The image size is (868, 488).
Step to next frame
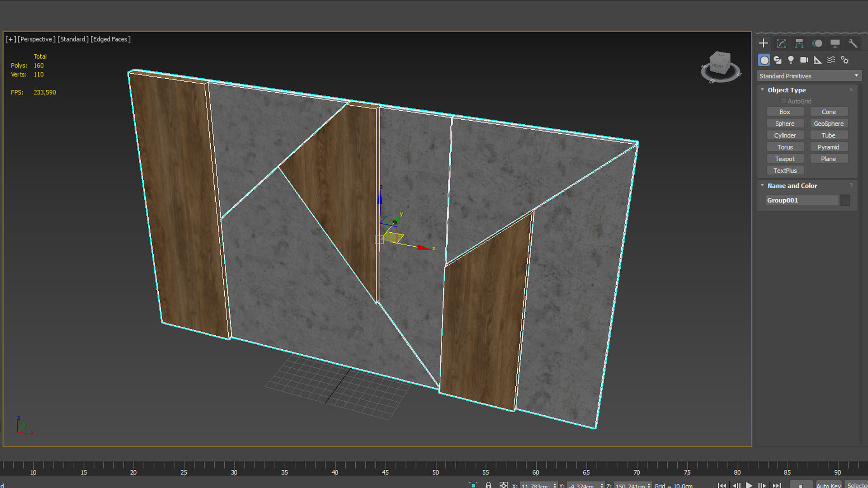(763, 485)
